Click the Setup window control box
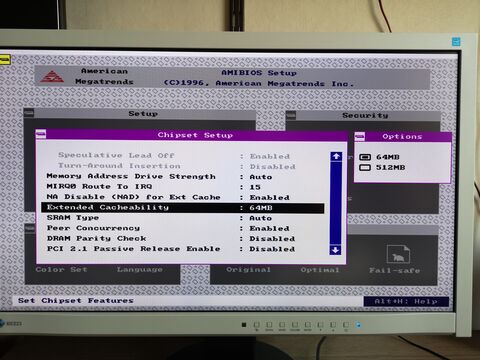Screen dimensions: 480x360 pyautogui.click(x=29, y=113)
